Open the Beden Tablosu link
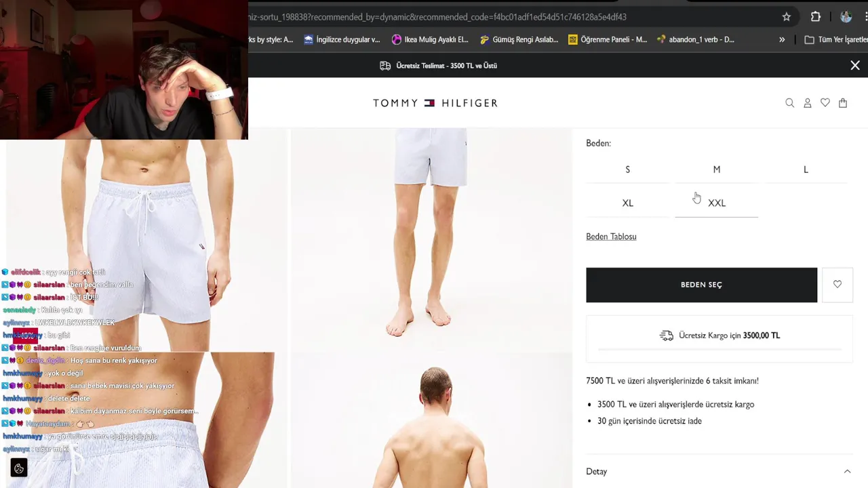This screenshot has width=868, height=488. point(611,237)
